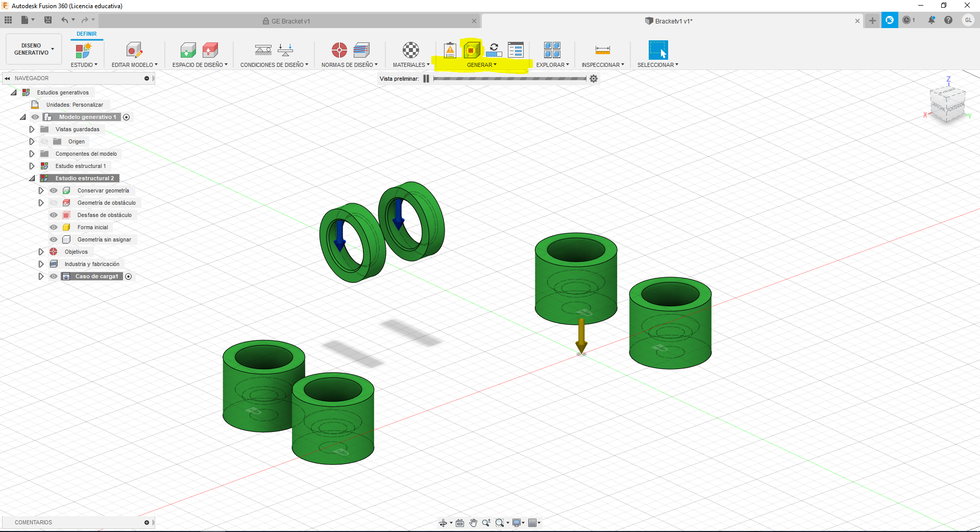980x532 pixels.
Task: Select the Obstacle Geometry tool icon
Action: pyautogui.click(x=210, y=50)
